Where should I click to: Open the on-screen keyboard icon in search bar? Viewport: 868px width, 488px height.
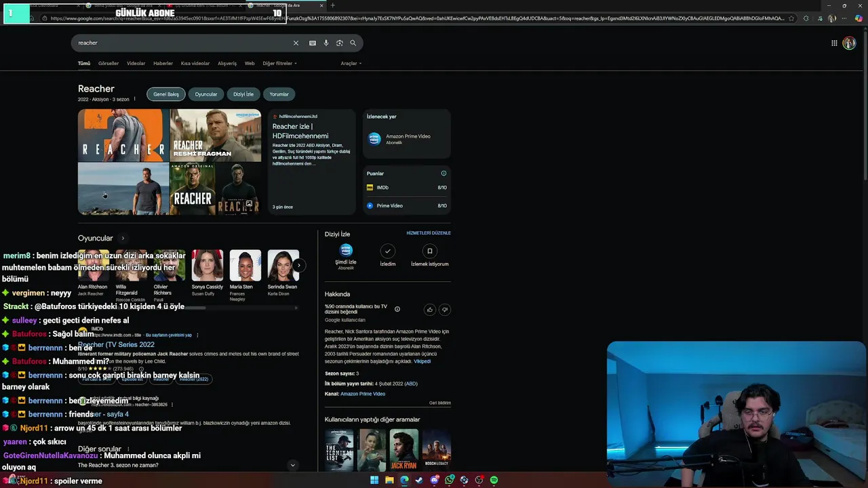tap(313, 43)
